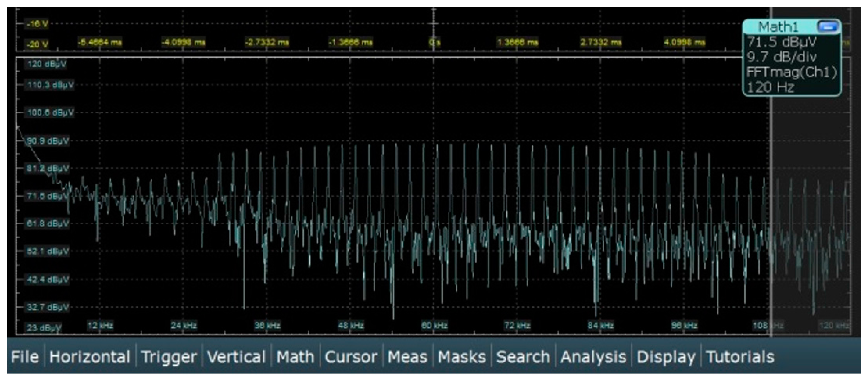Image resolution: width=868 pixels, height=381 pixels.
Task: Click the 60 kHz frequency axis label
Action: (x=434, y=325)
